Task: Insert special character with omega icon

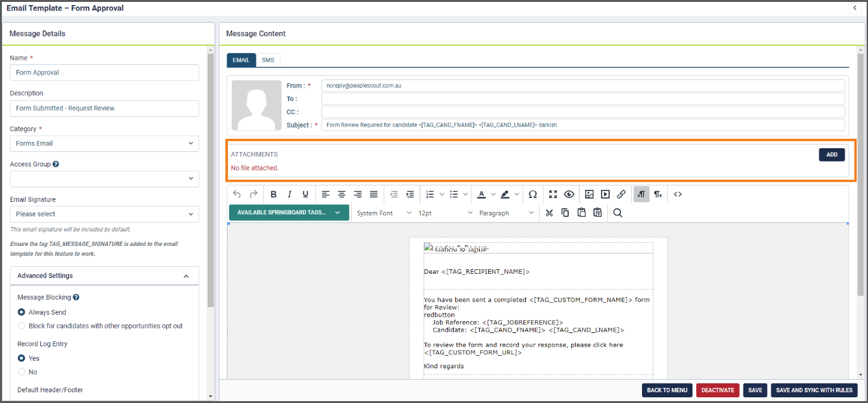Action: pos(533,194)
